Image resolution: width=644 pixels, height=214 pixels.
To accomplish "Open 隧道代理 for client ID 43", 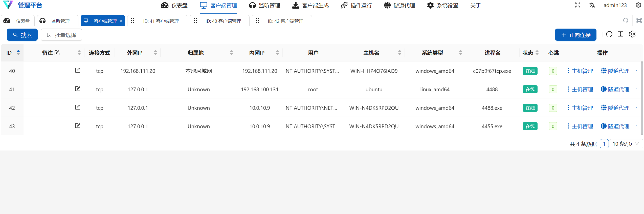I will pos(615,126).
